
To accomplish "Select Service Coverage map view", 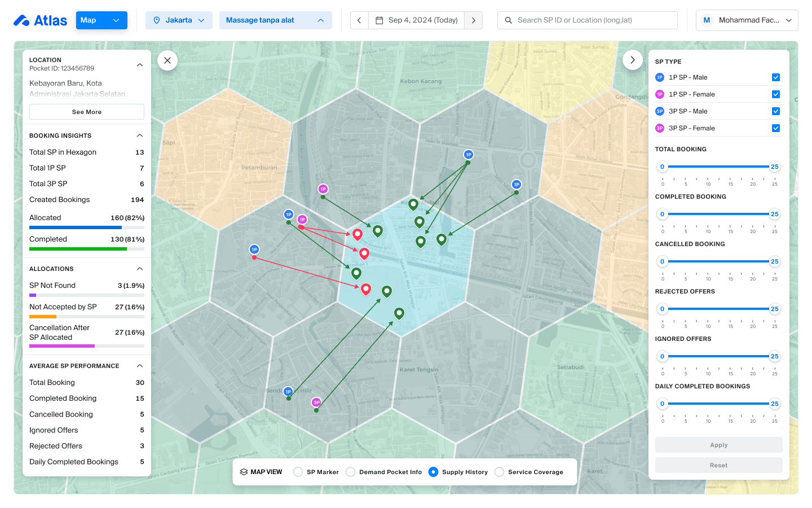I will click(499, 472).
